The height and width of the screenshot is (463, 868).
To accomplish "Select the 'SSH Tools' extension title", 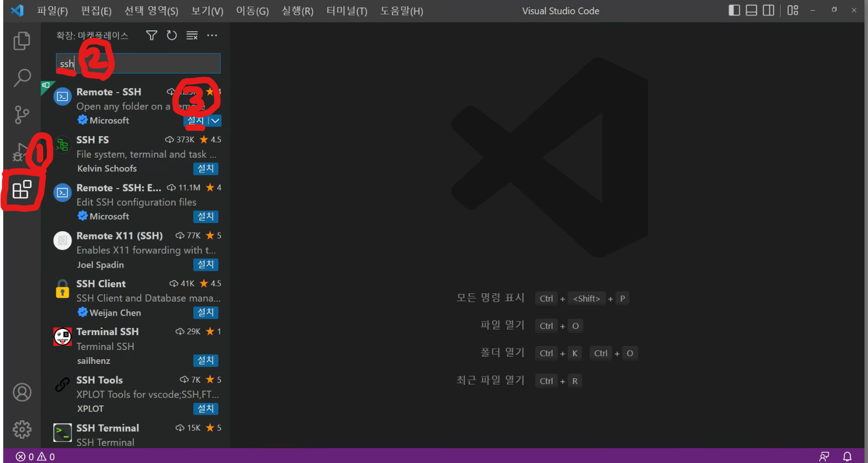I will [99, 380].
